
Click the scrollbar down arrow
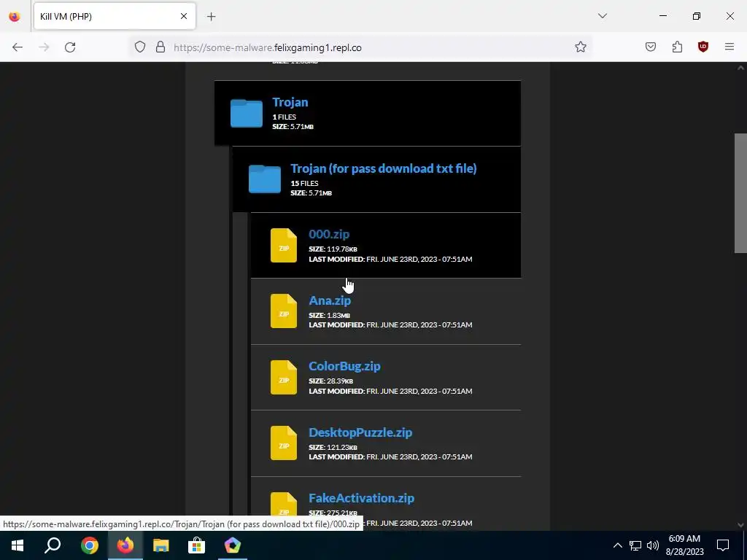coord(740,525)
